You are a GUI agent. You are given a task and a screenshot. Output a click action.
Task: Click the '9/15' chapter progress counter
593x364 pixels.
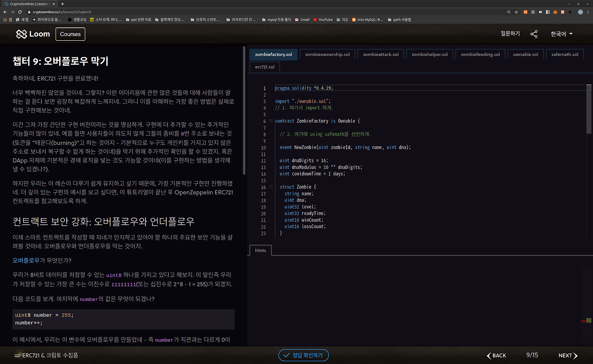pyautogui.click(x=532, y=355)
